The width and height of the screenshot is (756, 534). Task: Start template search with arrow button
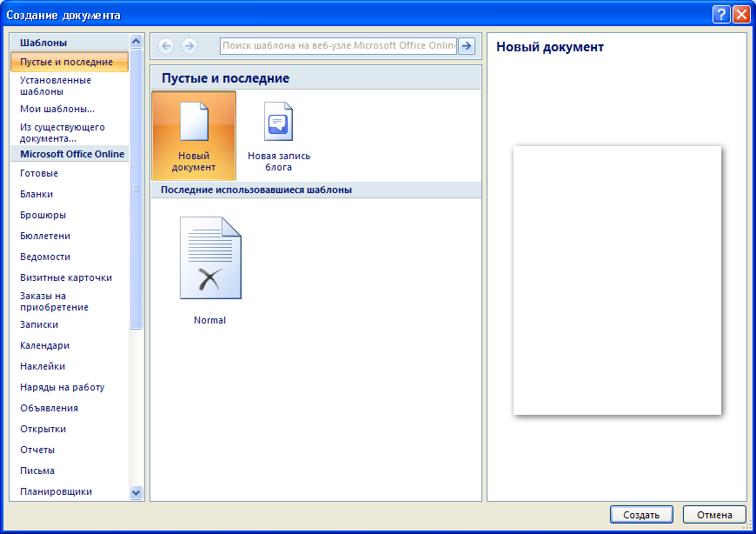coord(467,46)
